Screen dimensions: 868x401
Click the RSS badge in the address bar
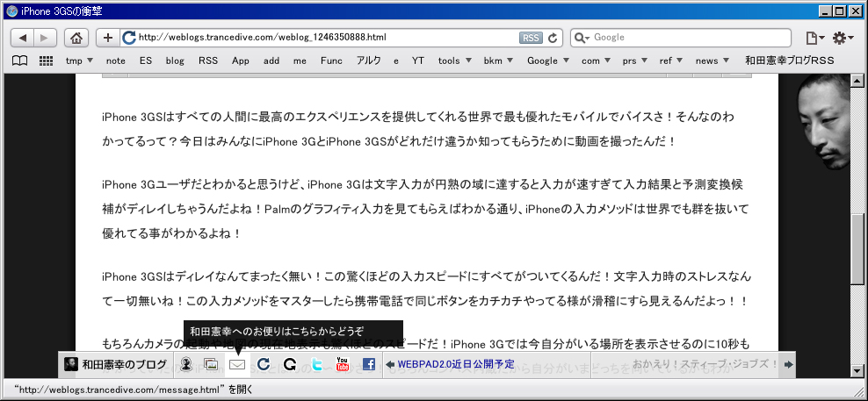tap(531, 38)
